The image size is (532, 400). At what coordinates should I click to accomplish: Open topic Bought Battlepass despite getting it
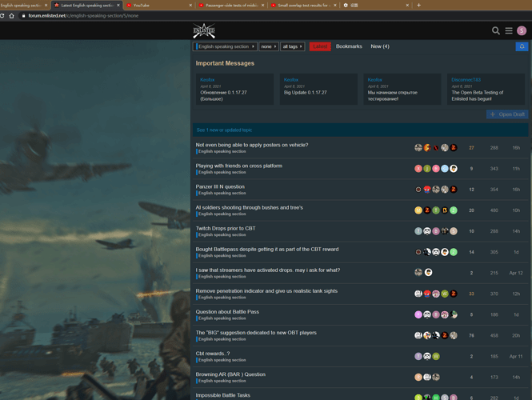point(267,250)
